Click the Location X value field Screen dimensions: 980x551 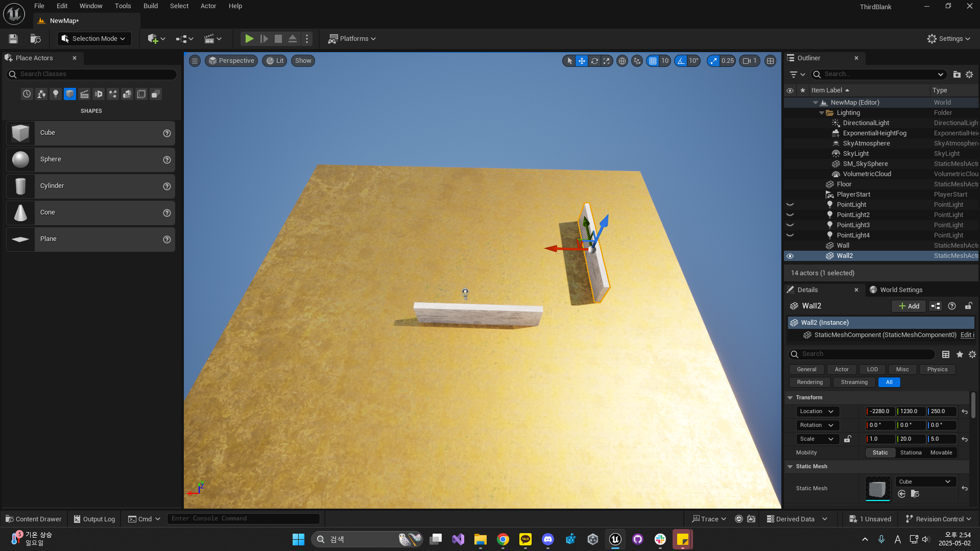click(880, 412)
